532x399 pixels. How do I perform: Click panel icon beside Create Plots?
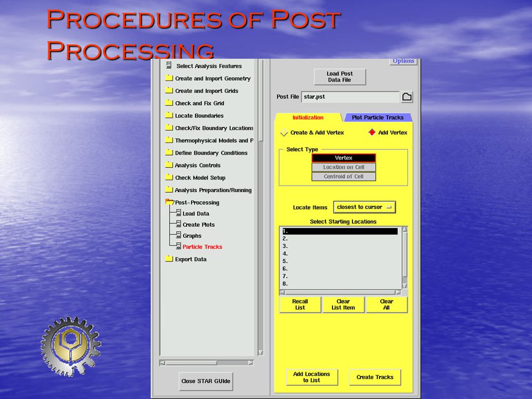click(178, 224)
